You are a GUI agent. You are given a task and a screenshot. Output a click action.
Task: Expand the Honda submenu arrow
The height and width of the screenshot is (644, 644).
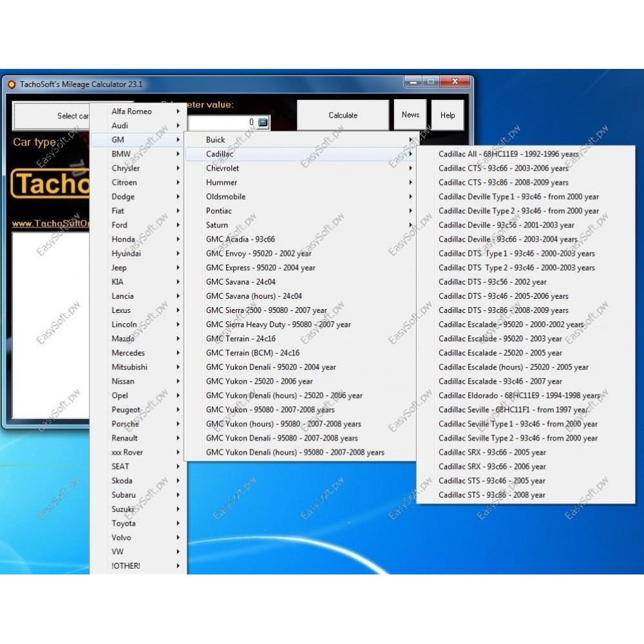click(178, 239)
